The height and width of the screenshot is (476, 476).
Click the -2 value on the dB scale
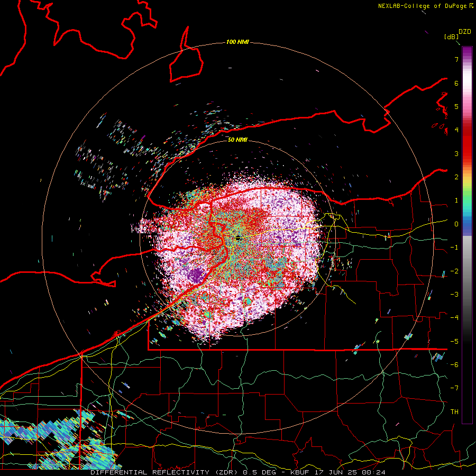pyautogui.click(x=454, y=271)
